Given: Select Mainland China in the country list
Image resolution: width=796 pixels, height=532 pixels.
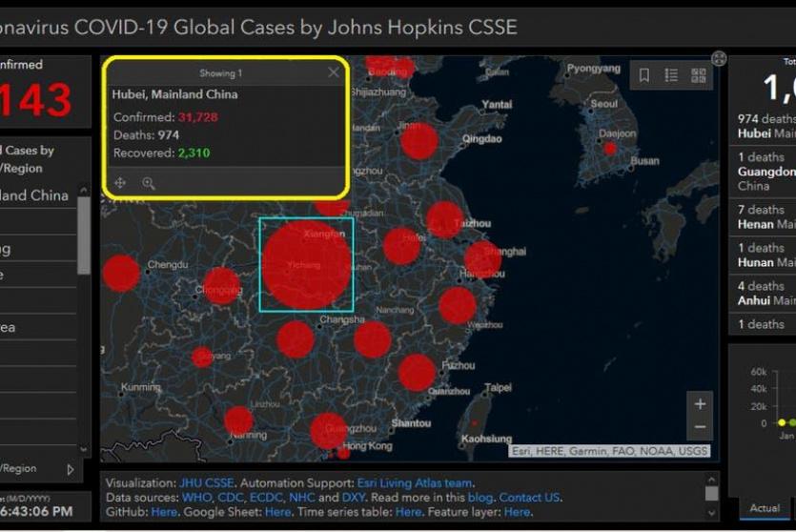Looking at the screenshot, I should click(x=35, y=195).
